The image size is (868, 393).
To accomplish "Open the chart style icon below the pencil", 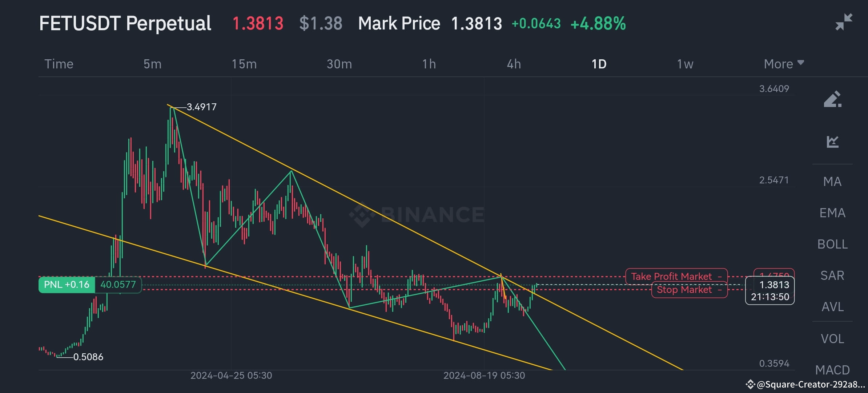I will click(x=833, y=142).
